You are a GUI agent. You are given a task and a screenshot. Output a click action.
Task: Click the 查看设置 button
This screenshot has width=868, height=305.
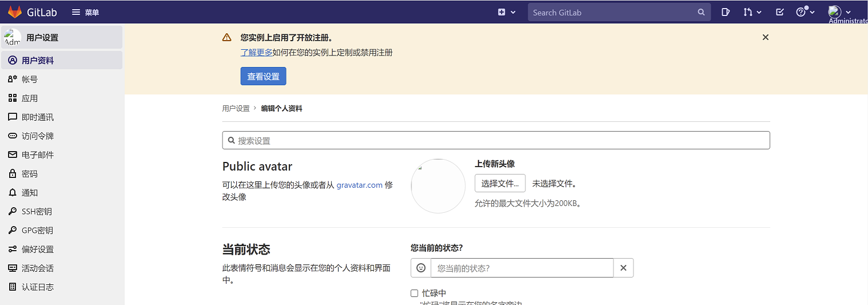[263, 76]
